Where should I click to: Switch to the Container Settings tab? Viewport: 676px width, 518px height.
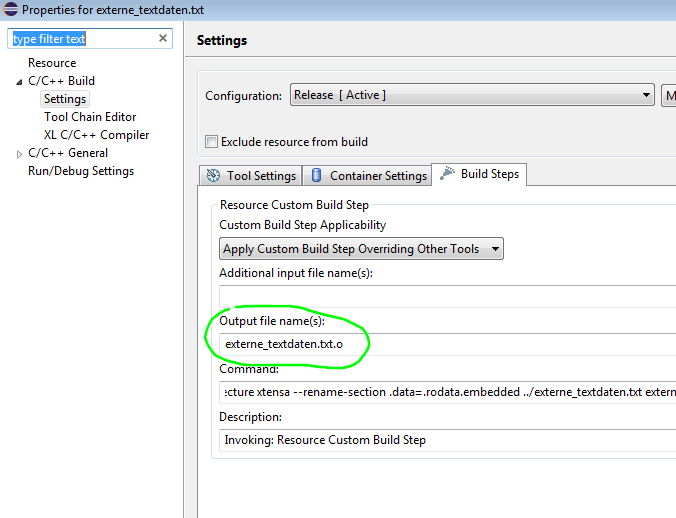click(368, 175)
